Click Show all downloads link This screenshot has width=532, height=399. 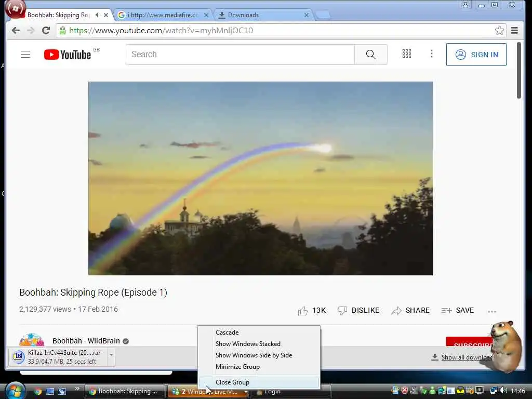click(466, 357)
